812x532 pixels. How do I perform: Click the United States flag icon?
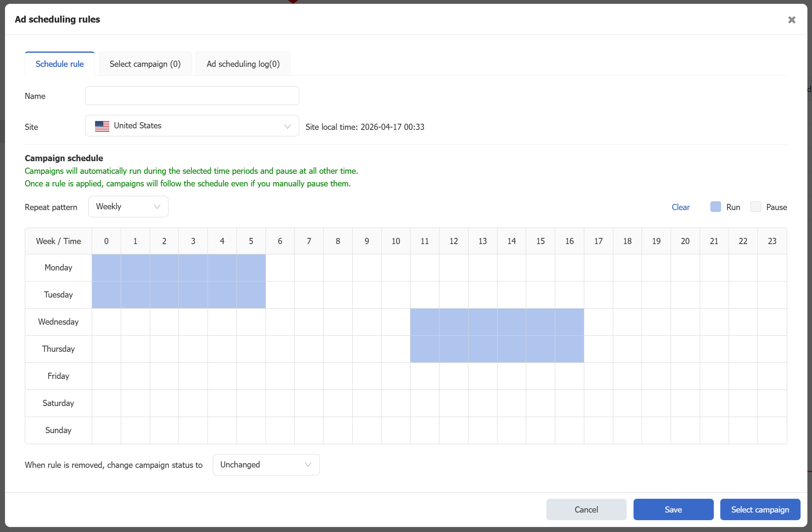(102, 126)
